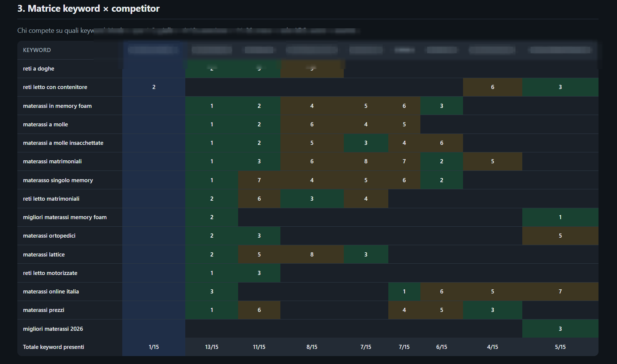Image resolution: width=617 pixels, height=364 pixels.
Task: Click the 4/15 total cell
Action: point(492,347)
